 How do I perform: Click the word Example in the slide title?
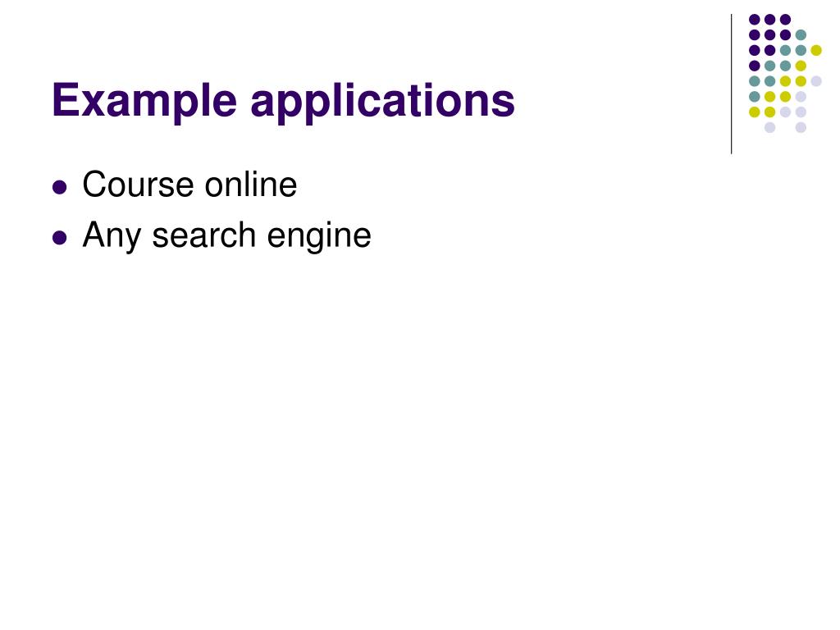tap(144, 100)
